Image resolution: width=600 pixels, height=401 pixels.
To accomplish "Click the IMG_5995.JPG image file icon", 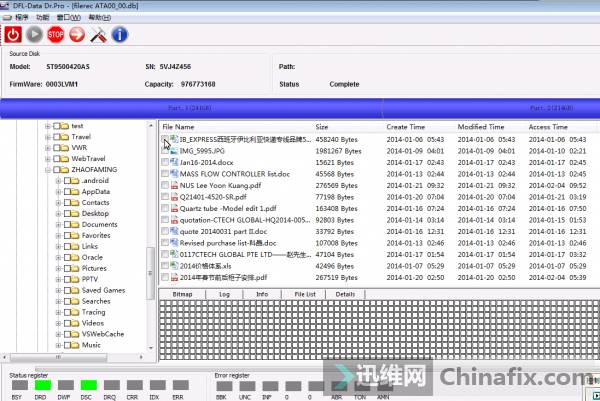I will [174, 151].
